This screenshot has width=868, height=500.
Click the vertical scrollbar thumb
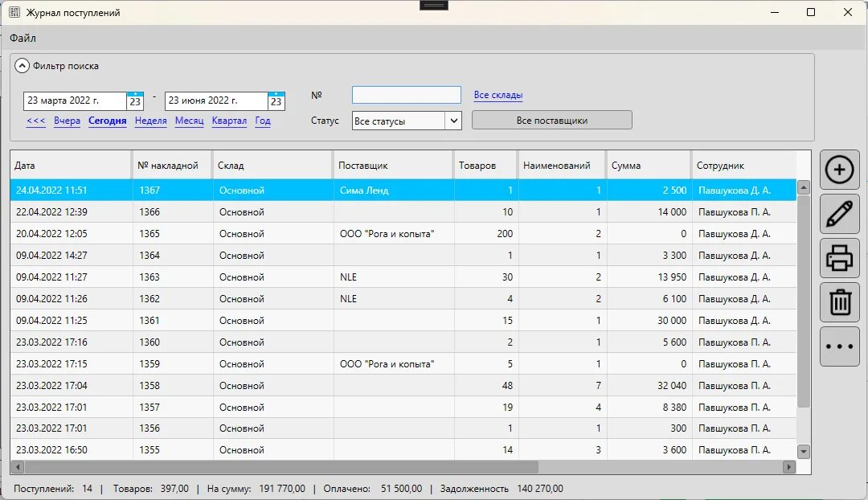pyautogui.click(x=803, y=301)
